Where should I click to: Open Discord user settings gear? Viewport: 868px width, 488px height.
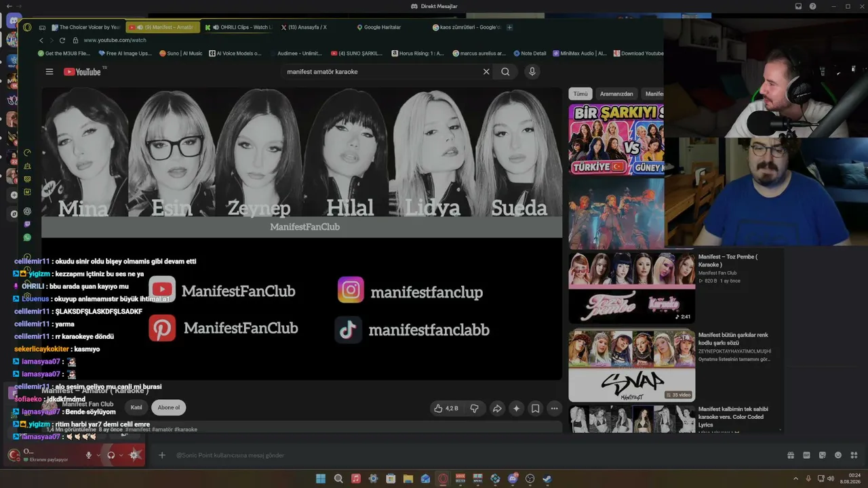[135, 455]
